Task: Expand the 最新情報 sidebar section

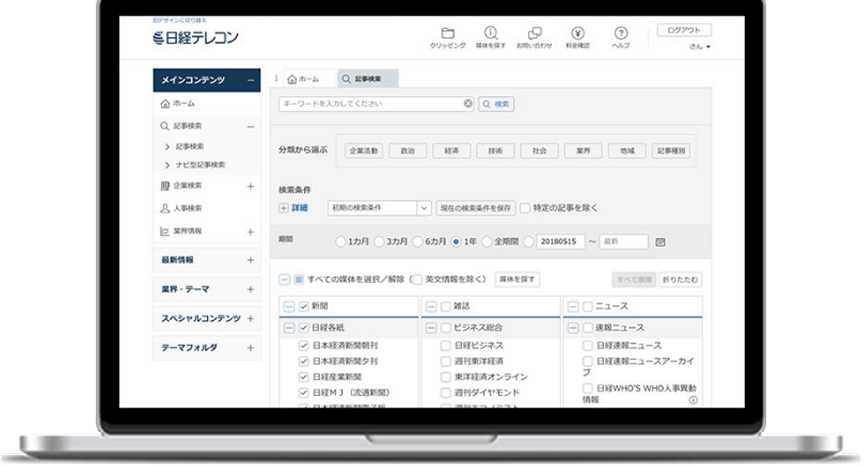Action: click(250, 260)
